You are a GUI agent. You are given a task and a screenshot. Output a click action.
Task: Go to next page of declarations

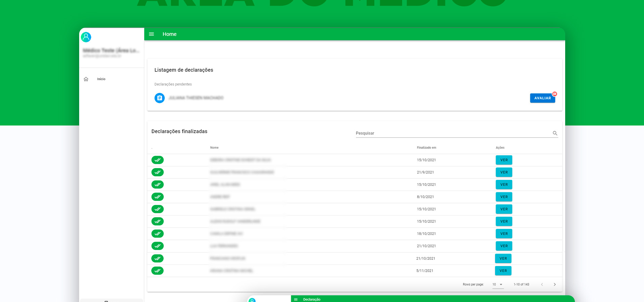tap(554, 285)
